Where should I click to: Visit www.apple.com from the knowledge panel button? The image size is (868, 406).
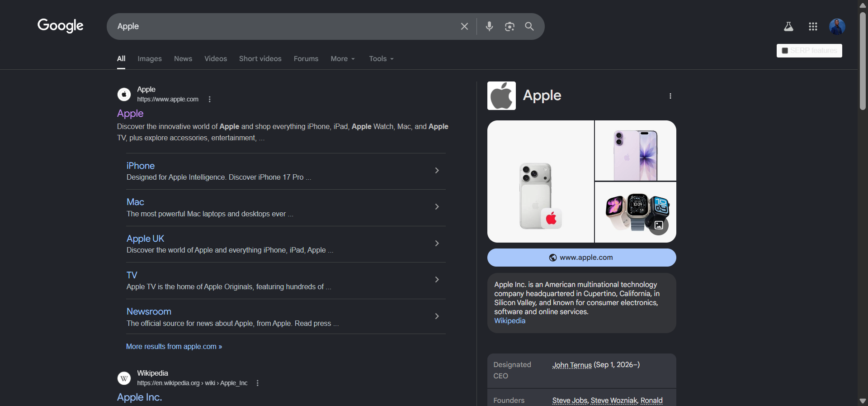click(582, 258)
